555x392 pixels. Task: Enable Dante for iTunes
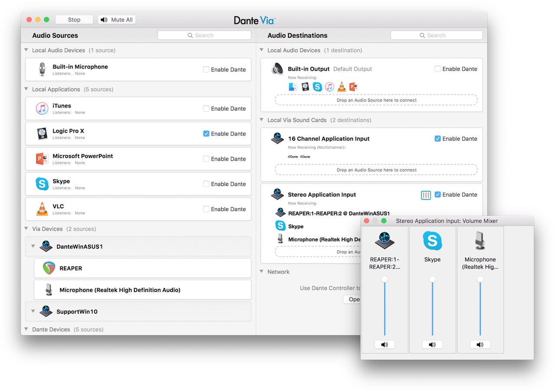206,108
